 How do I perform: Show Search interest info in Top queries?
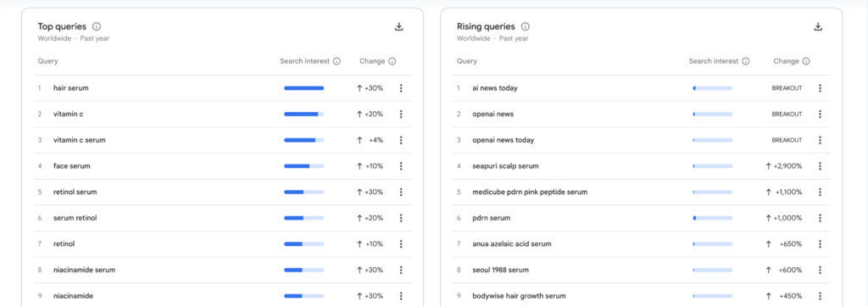click(337, 62)
